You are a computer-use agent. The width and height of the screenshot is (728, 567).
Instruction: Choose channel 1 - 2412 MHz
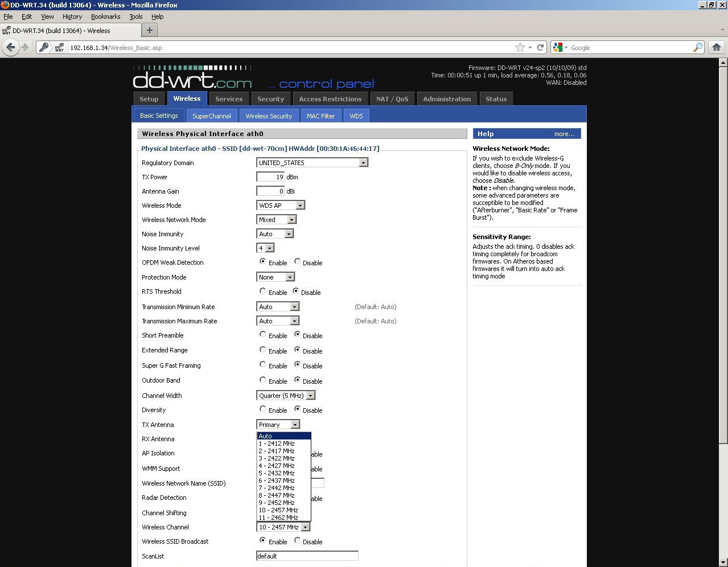284,443
